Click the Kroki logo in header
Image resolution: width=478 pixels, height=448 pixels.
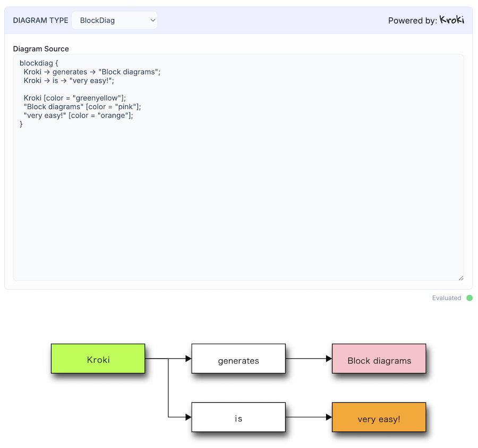(452, 20)
